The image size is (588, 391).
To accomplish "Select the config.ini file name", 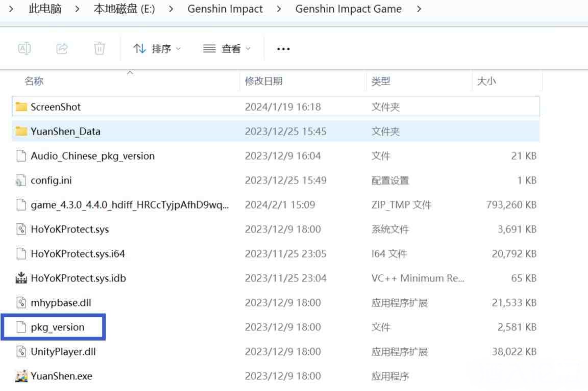I will [x=51, y=180].
